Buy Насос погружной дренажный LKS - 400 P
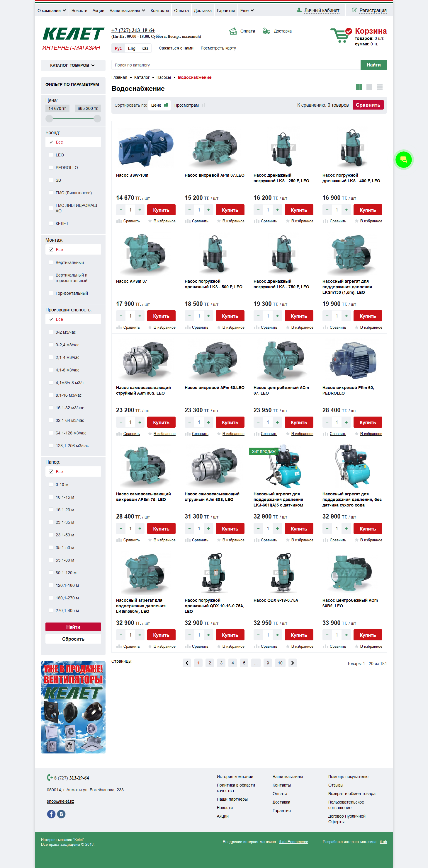428x868 pixels. coord(368,210)
